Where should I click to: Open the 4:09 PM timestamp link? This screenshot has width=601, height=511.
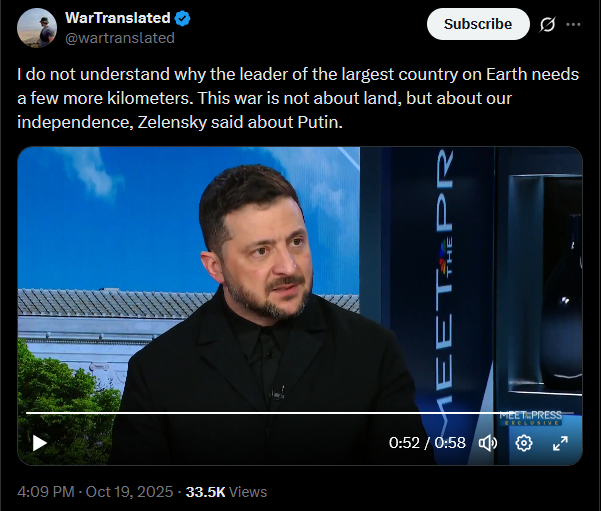pyautogui.click(x=46, y=492)
